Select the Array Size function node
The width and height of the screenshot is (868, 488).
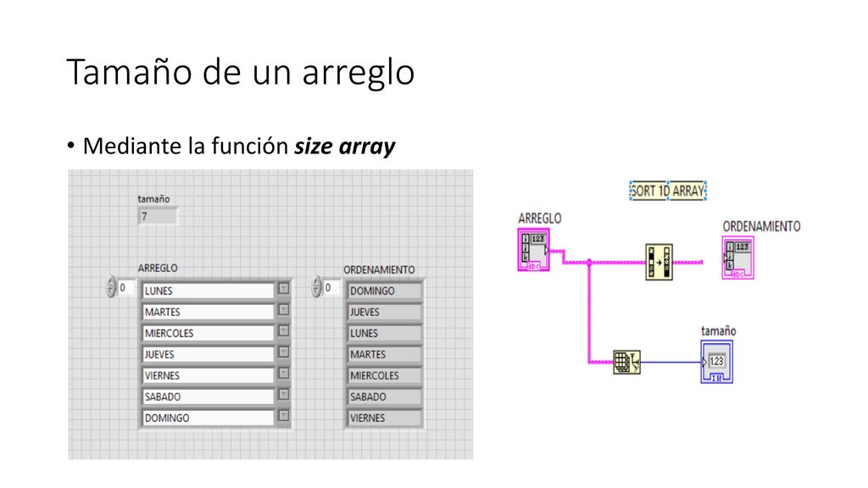[626, 363]
